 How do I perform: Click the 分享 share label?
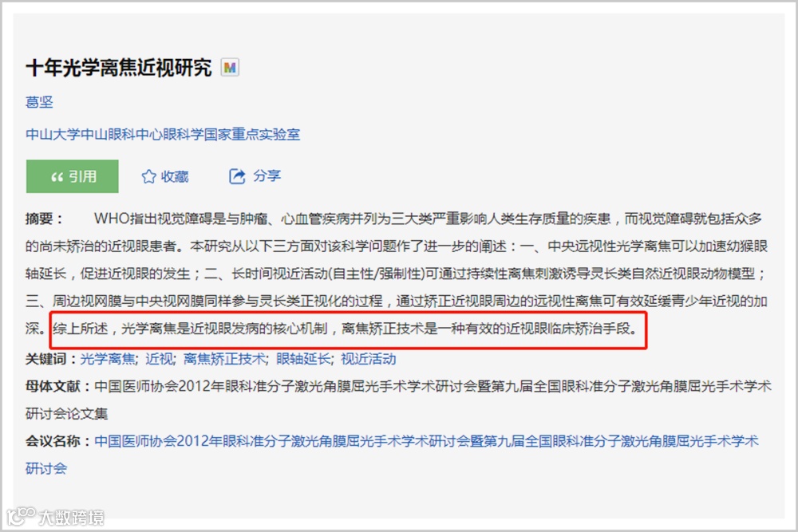point(267,176)
